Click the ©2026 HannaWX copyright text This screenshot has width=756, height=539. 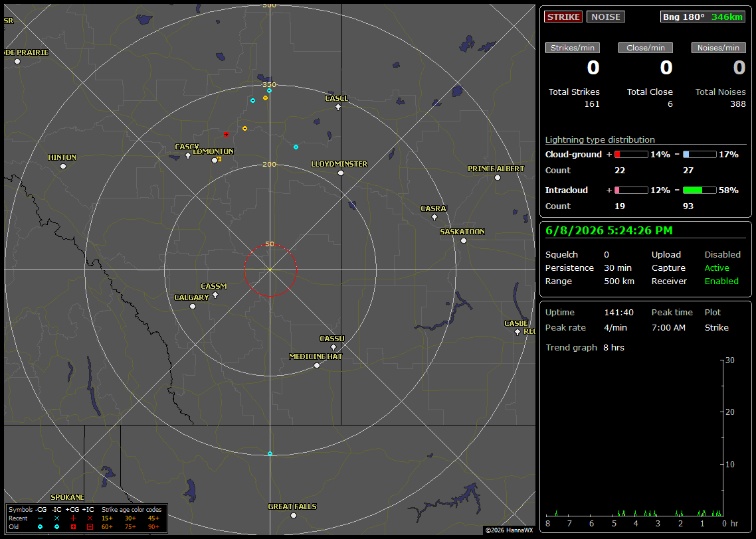[x=509, y=530]
